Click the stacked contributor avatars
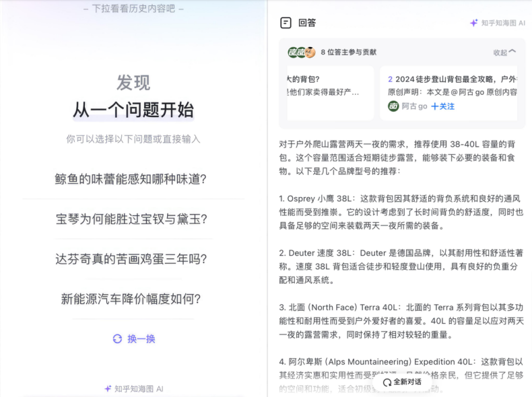The height and width of the screenshot is (397, 532). click(x=301, y=52)
